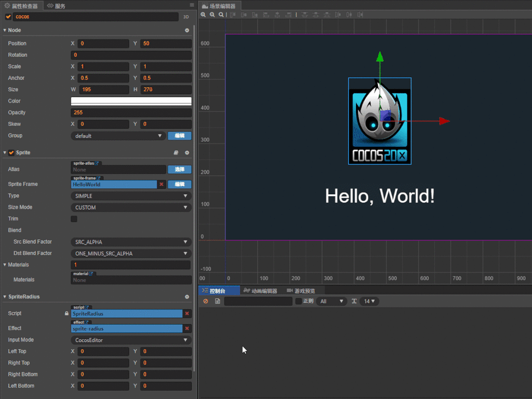This screenshot has width=532, height=399.
Task: Open the log file icon in console toolbar
Action: [x=218, y=301]
